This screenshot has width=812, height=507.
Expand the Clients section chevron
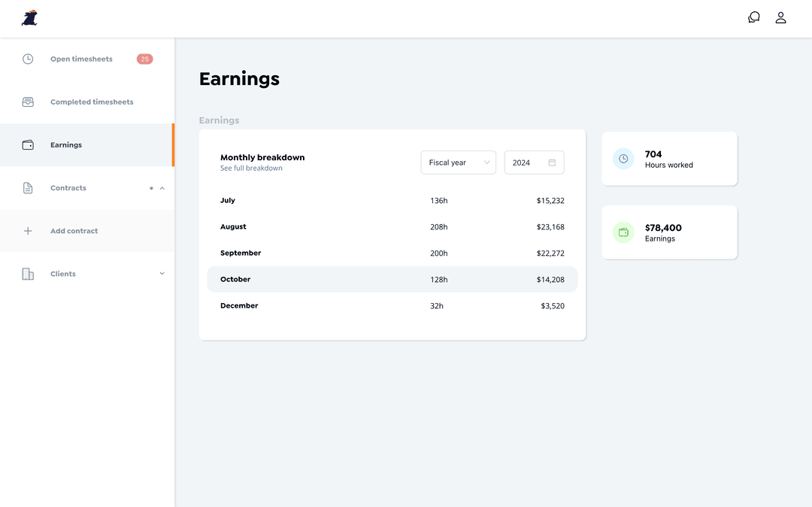162,274
